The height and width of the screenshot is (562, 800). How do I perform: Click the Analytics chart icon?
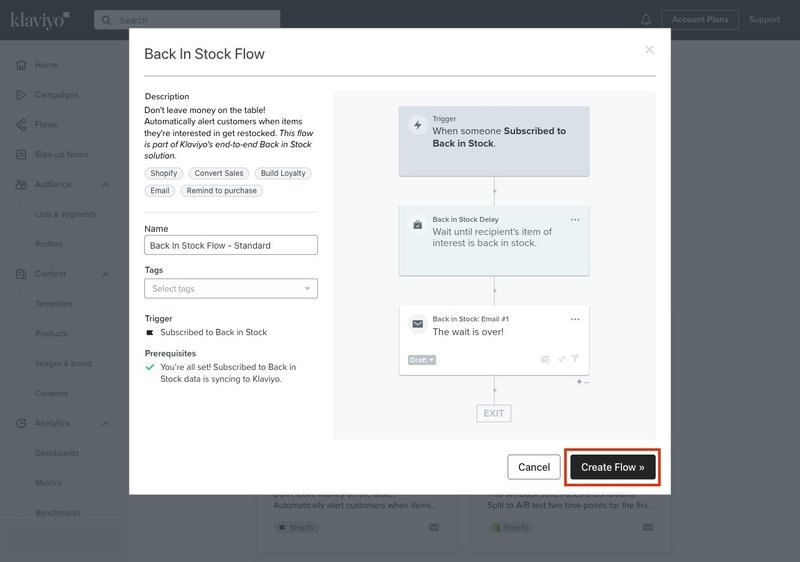coord(21,423)
